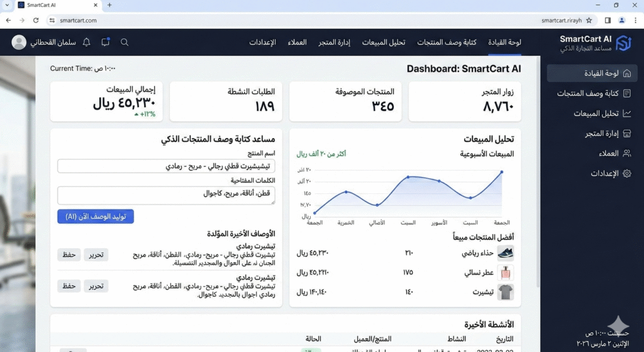644x352 pixels.
Task: Click the user name سلمان القحطاني
Action: click(53, 42)
